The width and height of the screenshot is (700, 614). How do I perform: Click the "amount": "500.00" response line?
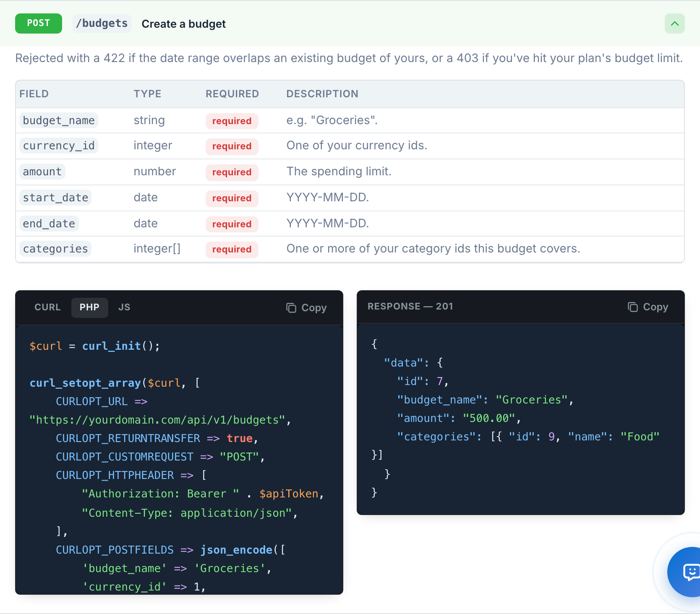(x=459, y=418)
